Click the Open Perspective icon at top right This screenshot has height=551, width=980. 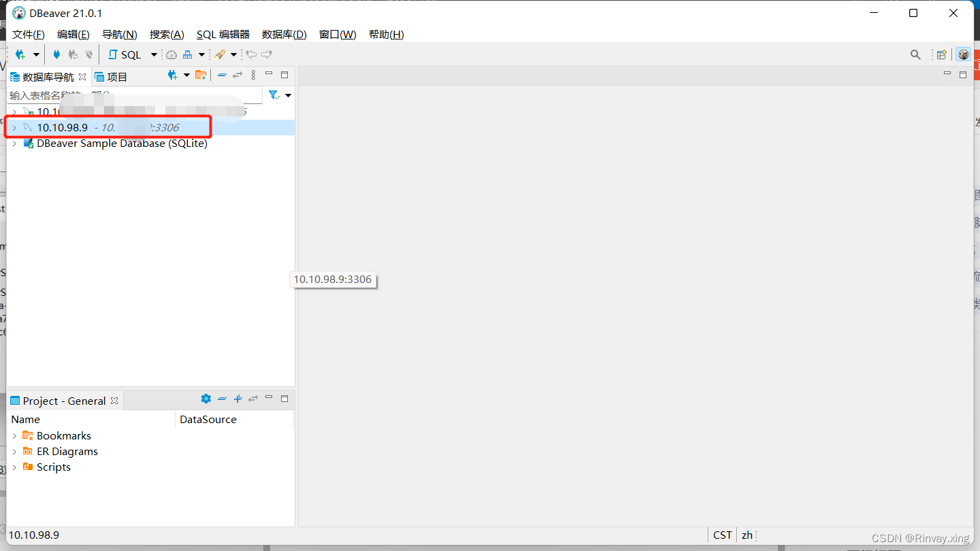point(942,54)
